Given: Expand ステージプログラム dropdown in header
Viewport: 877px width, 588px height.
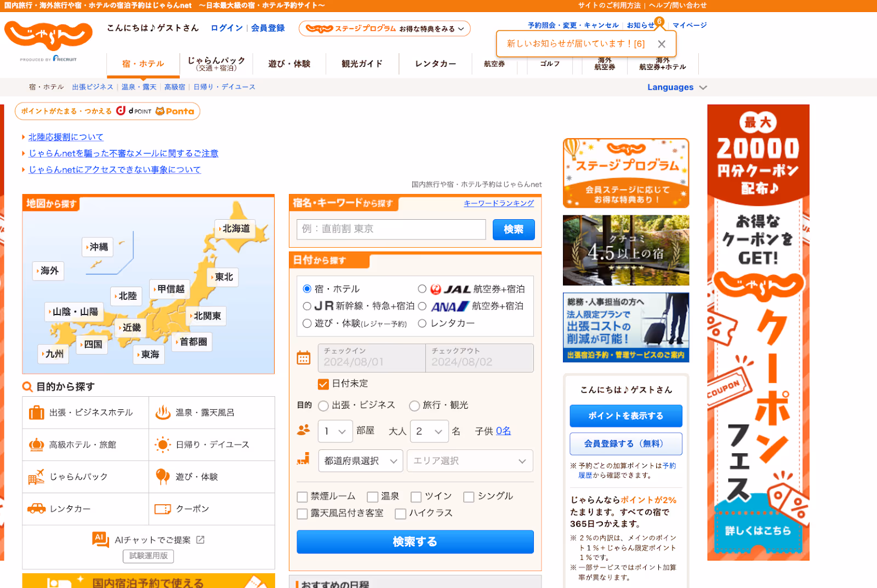Looking at the screenshot, I should [x=385, y=28].
